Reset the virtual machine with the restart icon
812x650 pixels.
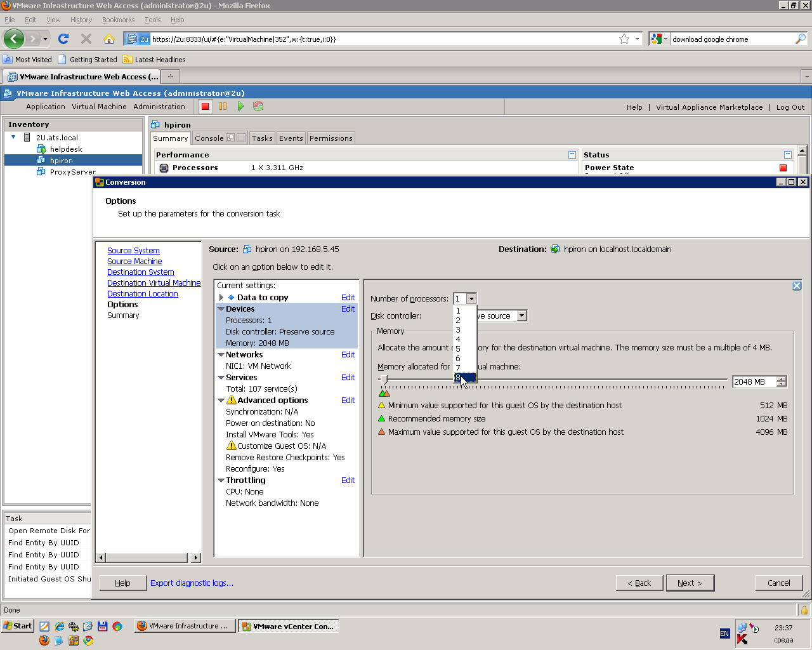258,107
